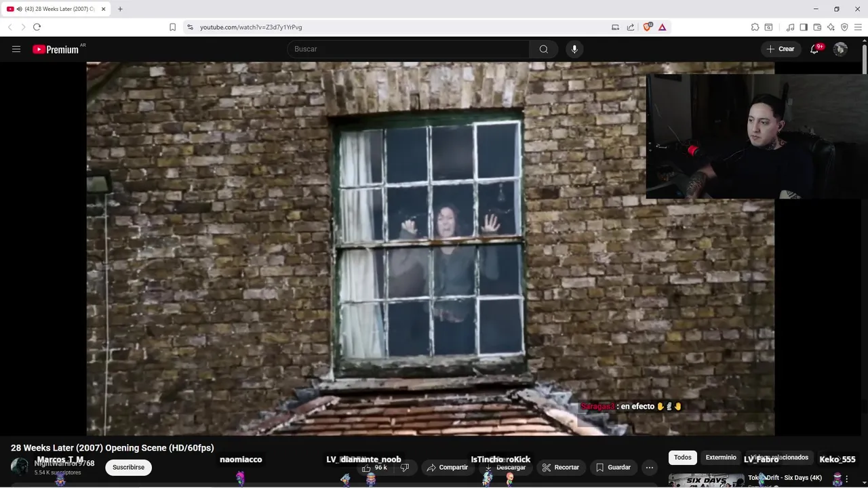
Task: Go back in browser history
Action: coord(9,27)
